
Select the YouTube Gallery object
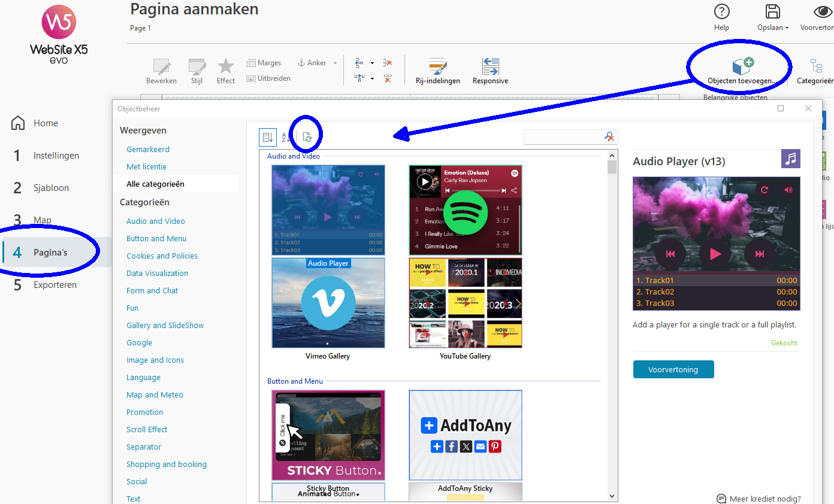tap(466, 303)
